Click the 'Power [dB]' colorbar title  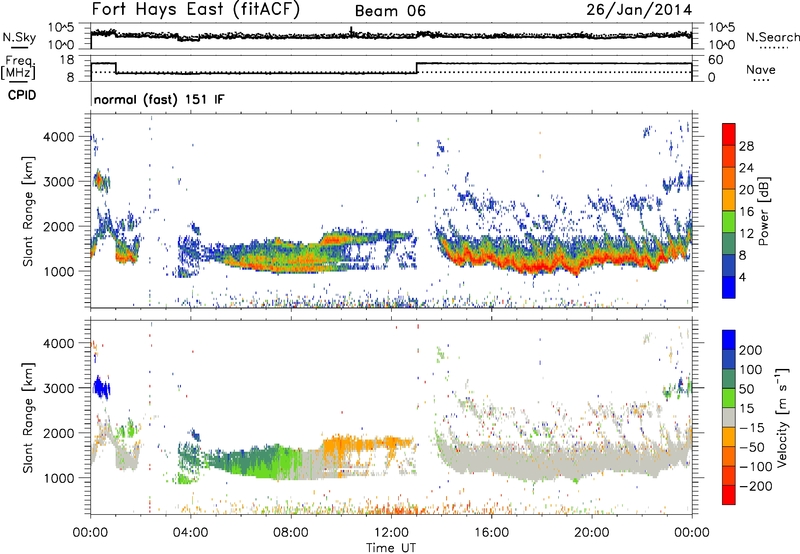tap(764, 211)
